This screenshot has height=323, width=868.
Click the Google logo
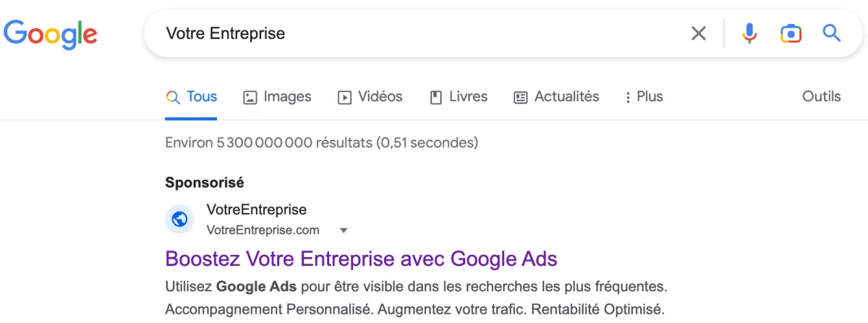[51, 34]
